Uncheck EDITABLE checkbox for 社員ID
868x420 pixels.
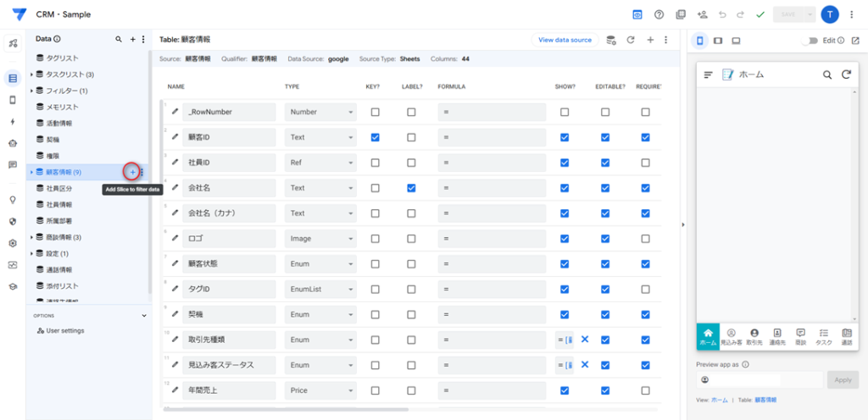pos(605,163)
